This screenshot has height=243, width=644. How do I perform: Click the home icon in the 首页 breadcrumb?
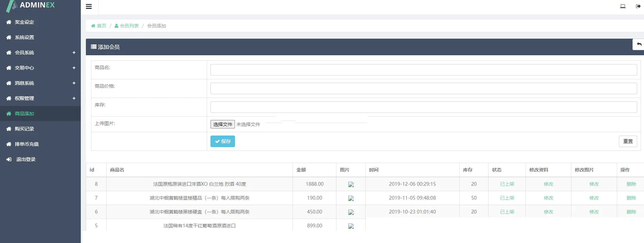[93, 26]
